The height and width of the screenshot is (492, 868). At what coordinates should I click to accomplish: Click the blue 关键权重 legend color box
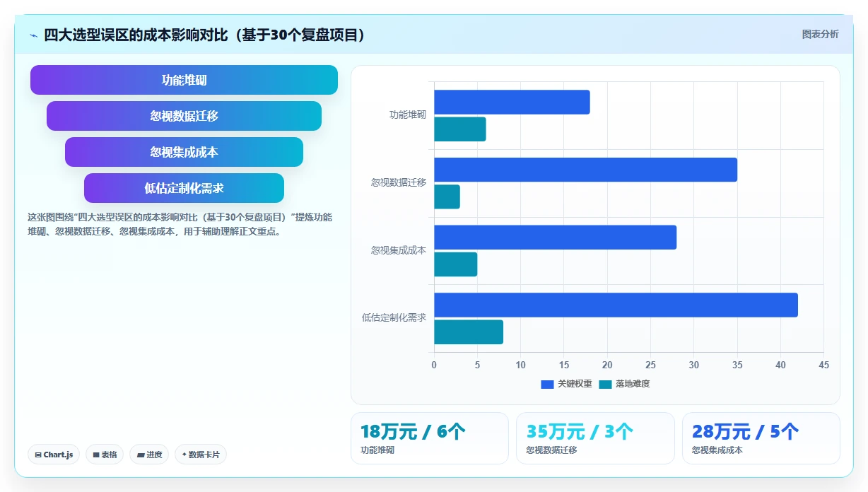pos(547,384)
